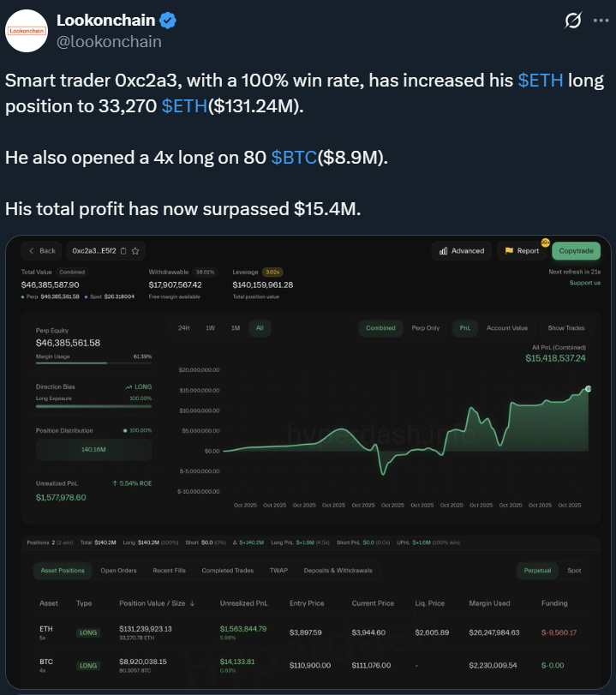
Task: Click the Margin Usage progress bar
Action: (93, 363)
